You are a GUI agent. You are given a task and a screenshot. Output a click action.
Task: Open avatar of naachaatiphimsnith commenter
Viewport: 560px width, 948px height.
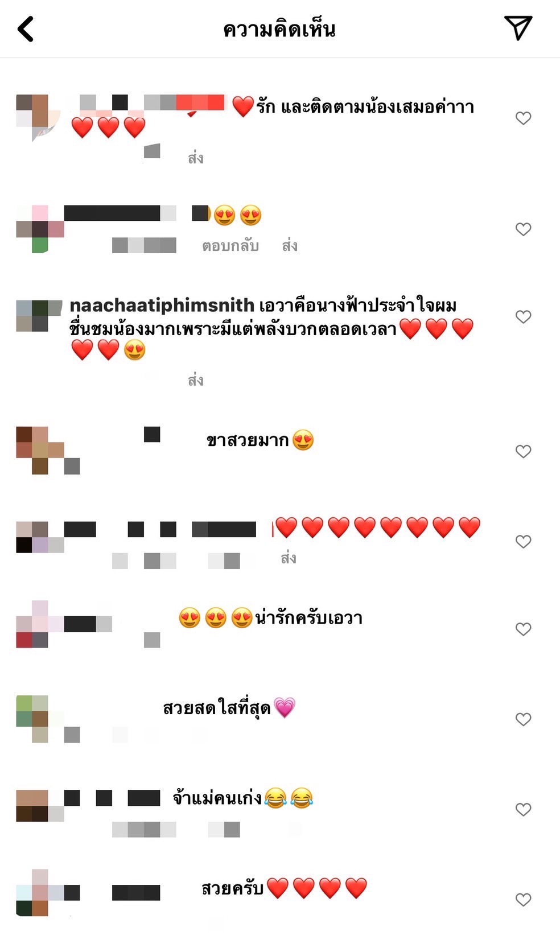(39, 316)
